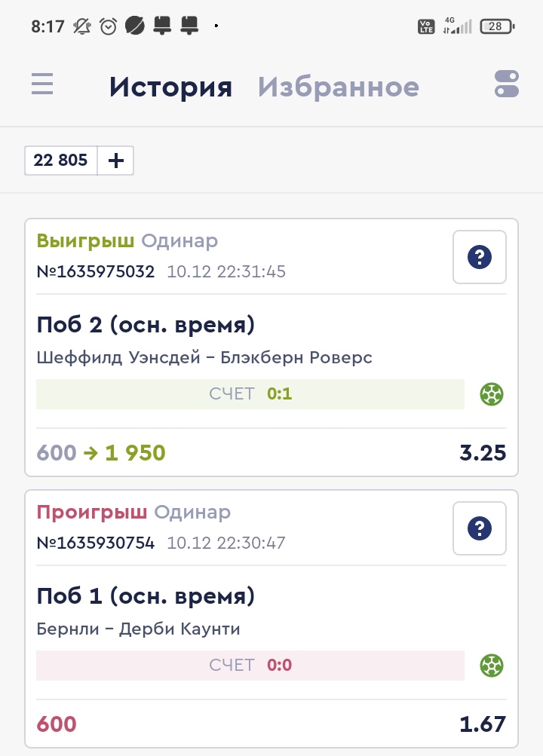
Task: Select the Выигрыш bet status label
Action: click(x=85, y=241)
